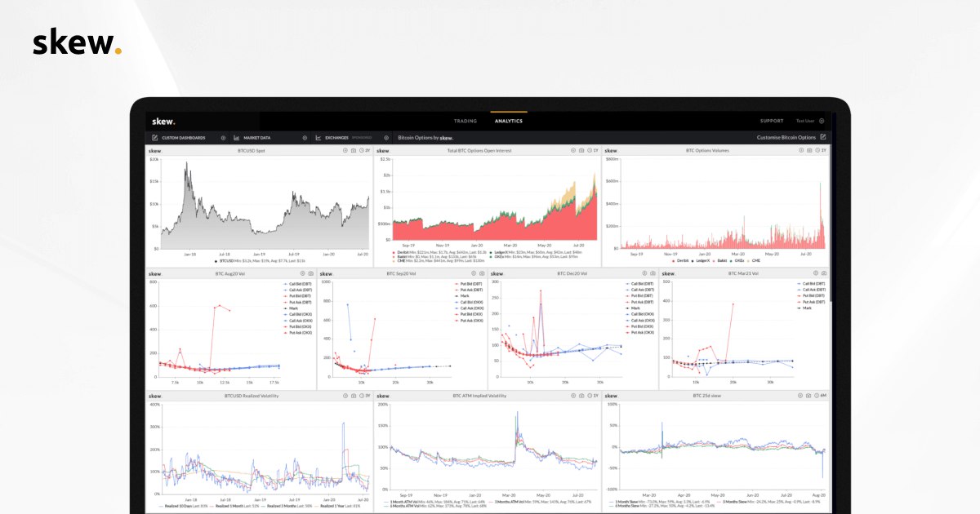Switch to the Trading tab
This screenshot has height=514, width=980.
pos(465,121)
